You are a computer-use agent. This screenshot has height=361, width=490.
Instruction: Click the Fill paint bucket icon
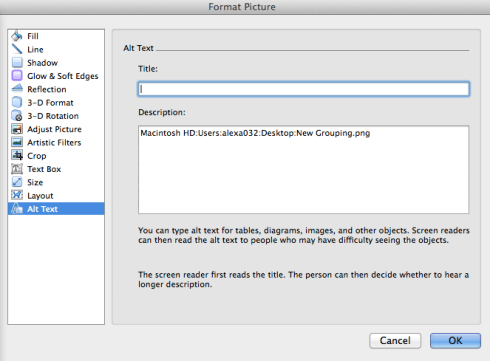click(x=17, y=36)
